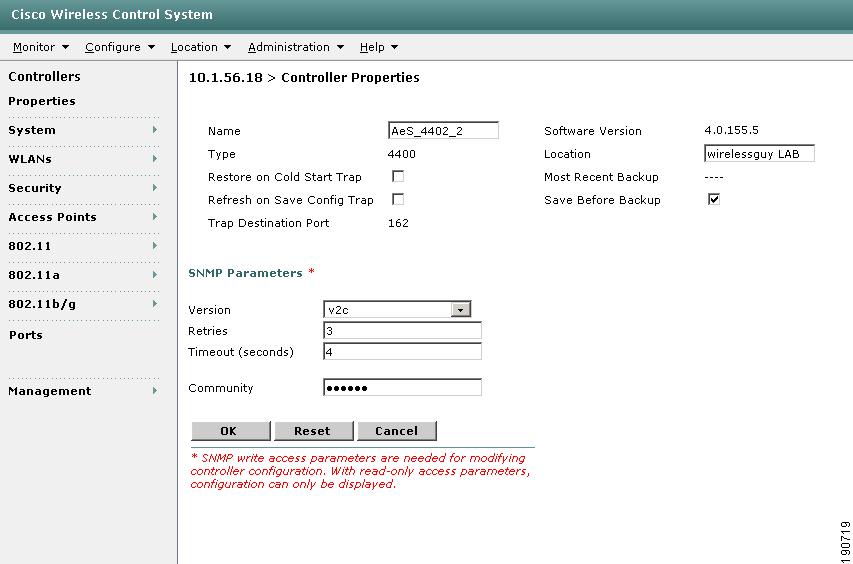Expand the System submenu arrow
Screen dimensions: 853x564
155,129
